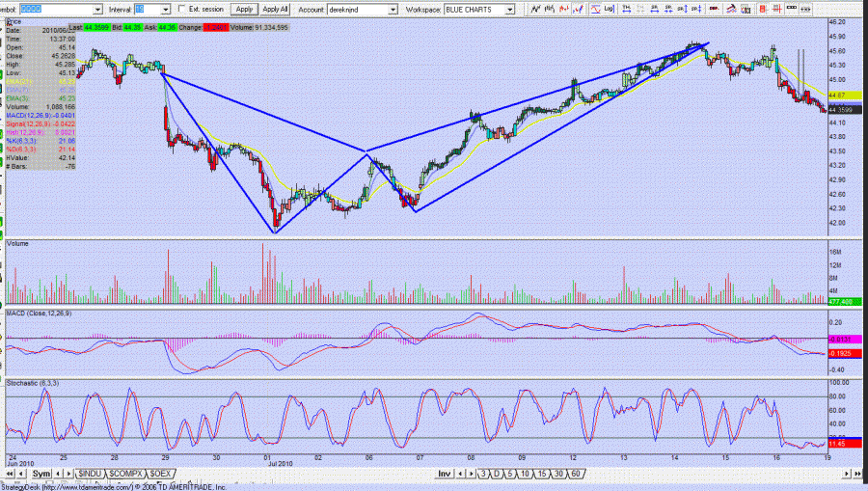Click the EMA(21) value row in data panel
The width and height of the screenshot is (868, 491).
pos(41,81)
